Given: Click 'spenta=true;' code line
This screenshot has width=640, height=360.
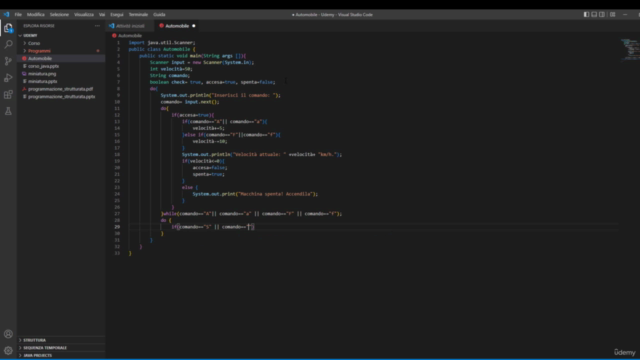Looking at the screenshot, I should click(208, 174).
